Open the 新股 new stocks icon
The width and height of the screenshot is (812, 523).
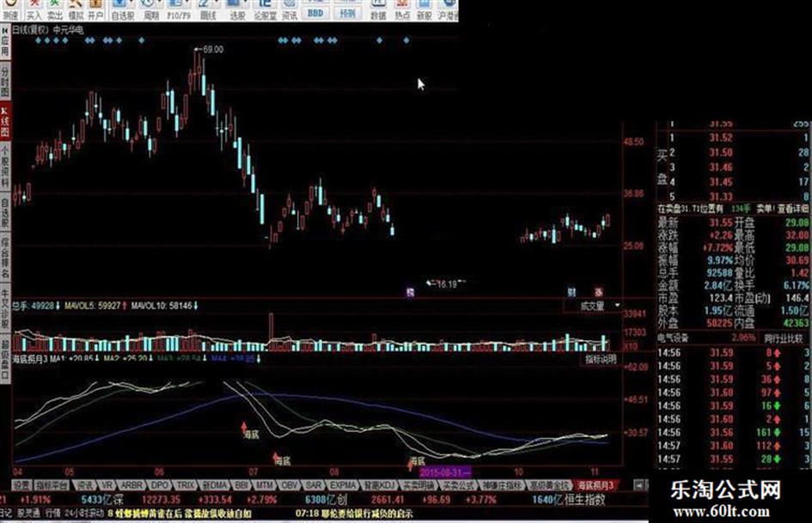(x=424, y=9)
